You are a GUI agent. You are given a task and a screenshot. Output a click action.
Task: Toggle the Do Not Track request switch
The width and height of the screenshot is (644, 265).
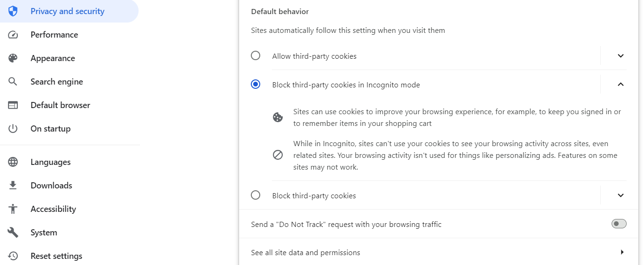click(619, 224)
